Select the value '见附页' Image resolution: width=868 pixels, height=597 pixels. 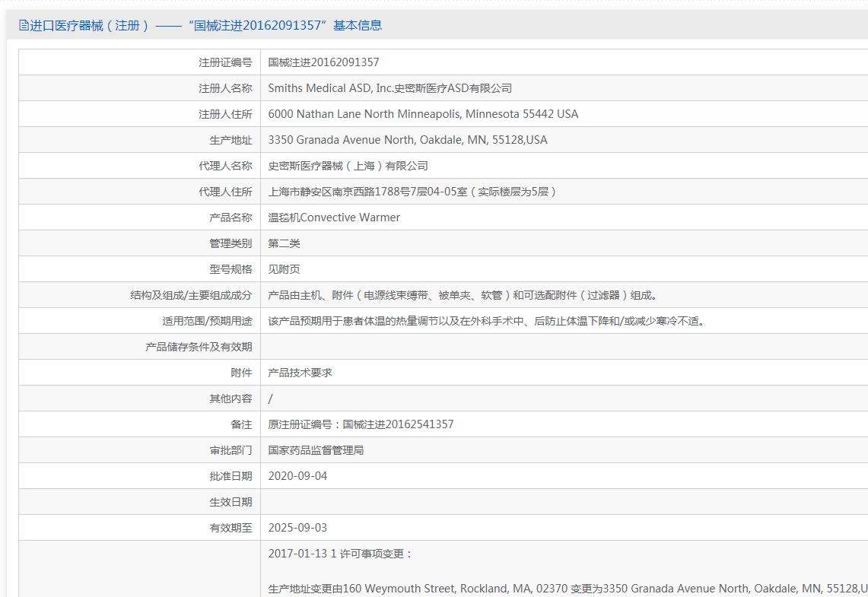pyautogui.click(x=284, y=269)
